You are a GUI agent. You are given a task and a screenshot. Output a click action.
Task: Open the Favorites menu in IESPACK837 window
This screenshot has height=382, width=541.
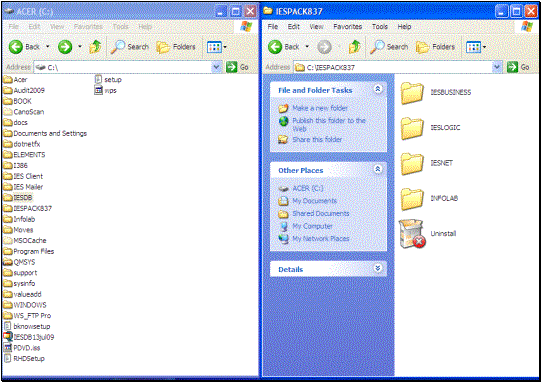click(347, 27)
